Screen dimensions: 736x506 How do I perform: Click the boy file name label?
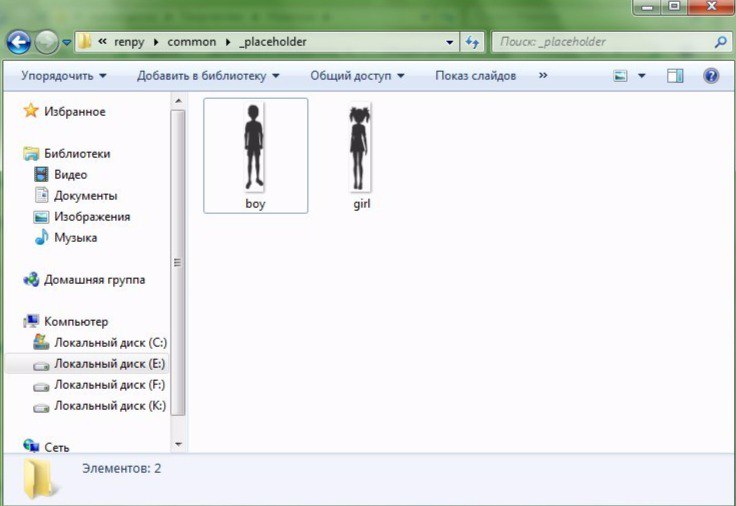tap(255, 204)
